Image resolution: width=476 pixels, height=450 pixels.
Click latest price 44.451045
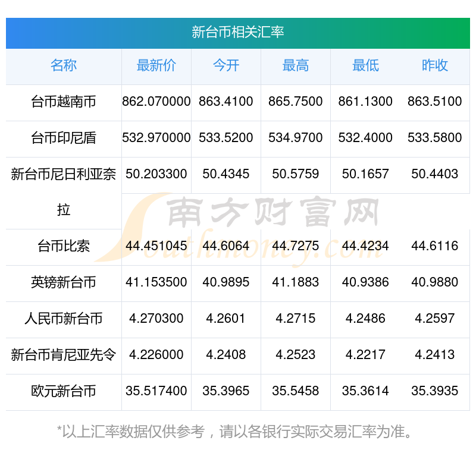156,246
